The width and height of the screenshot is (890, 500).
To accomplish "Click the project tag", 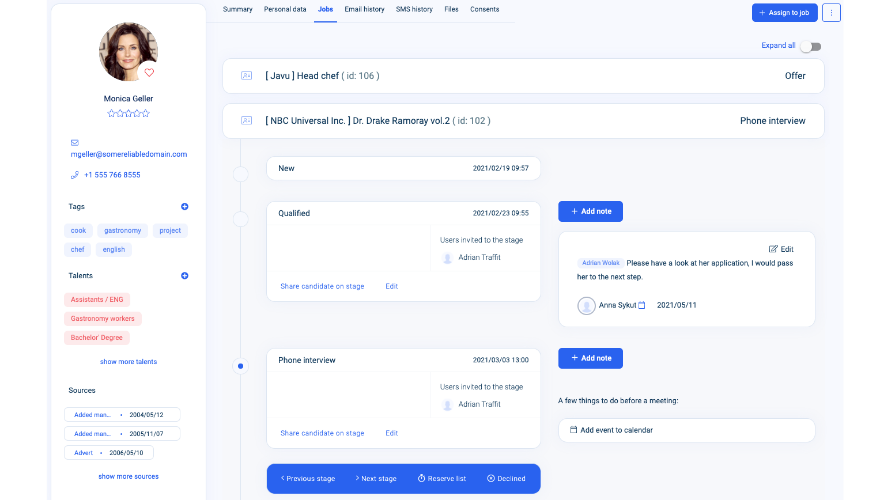I will pyautogui.click(x=170, y=230).
